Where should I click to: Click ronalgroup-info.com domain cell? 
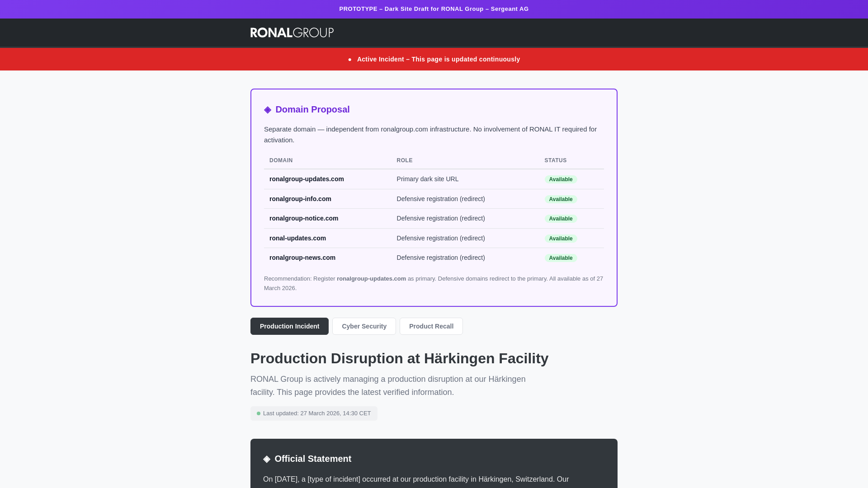[300, 199]
